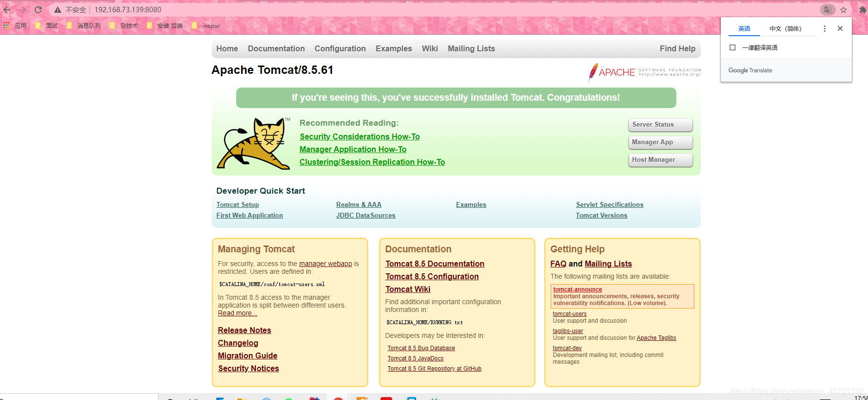Close the Google Translate popup
This screenshot has width=868, height=400.
click(840, 28)
